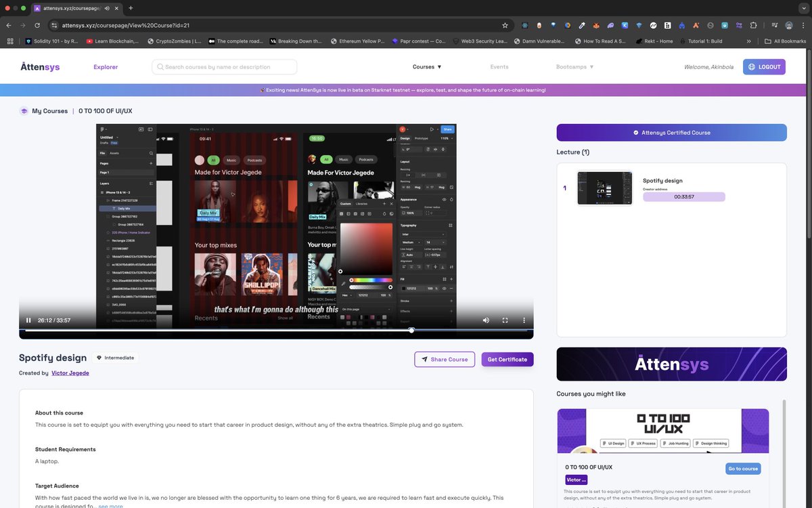
Task: Click the Go to course button
Action: pos(743,469)
